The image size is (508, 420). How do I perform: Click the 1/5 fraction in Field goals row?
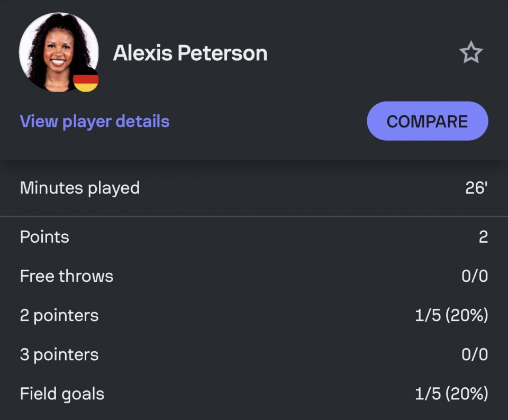[x=428, y=394]
